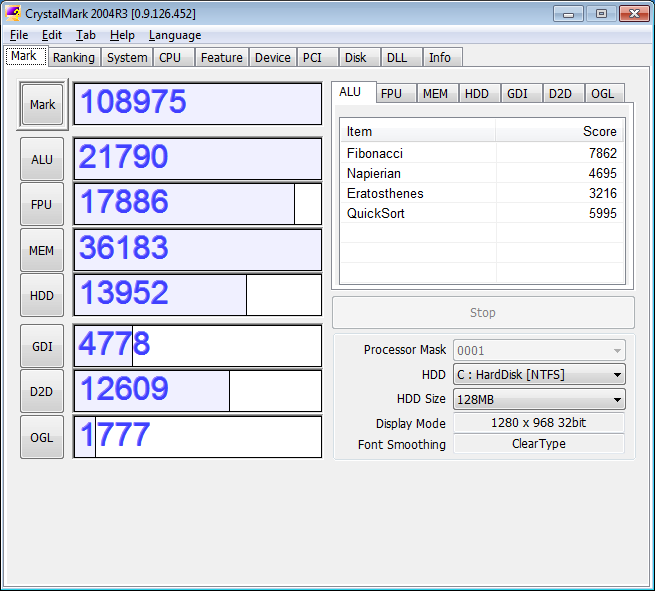Click the HDD benchmark button

[42, 295]
